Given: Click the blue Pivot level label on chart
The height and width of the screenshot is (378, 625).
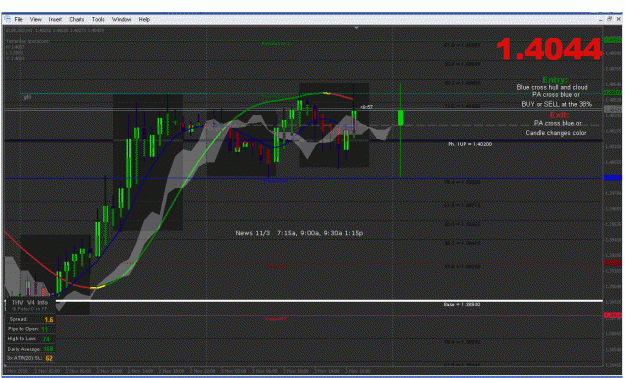Looking at the screenshot, I should tap(275, 181).
